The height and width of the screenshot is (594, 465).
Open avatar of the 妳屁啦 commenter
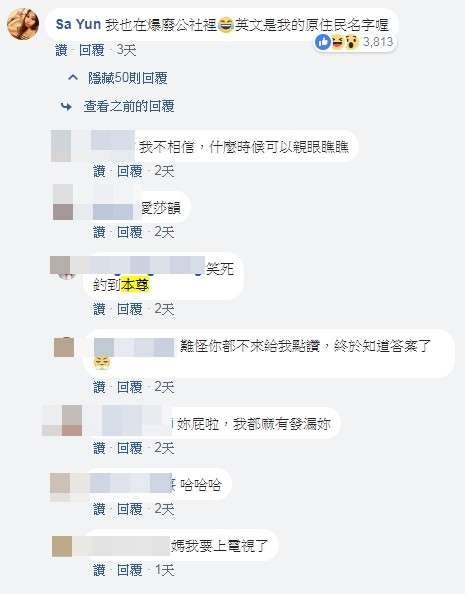(x=62, y=420)
